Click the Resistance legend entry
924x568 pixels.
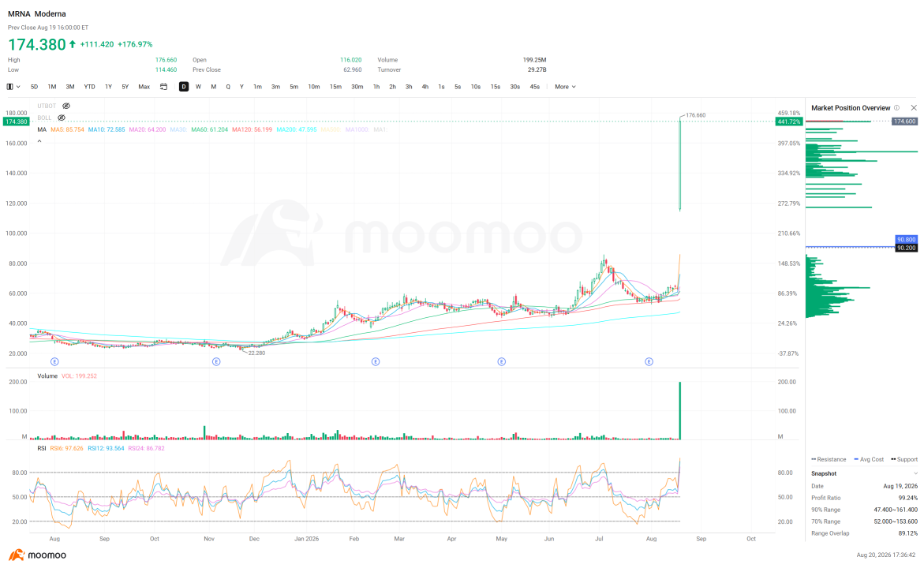tap(829, 460)
